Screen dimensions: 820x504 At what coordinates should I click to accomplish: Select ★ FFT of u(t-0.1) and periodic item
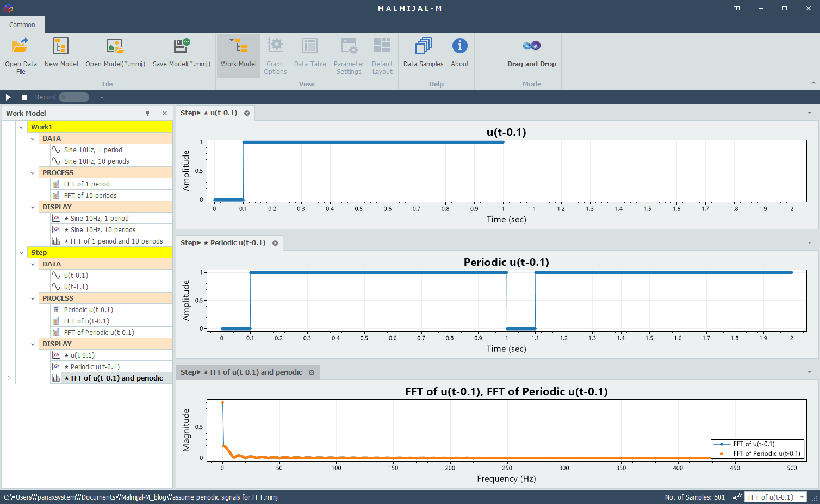coord(111,378)
